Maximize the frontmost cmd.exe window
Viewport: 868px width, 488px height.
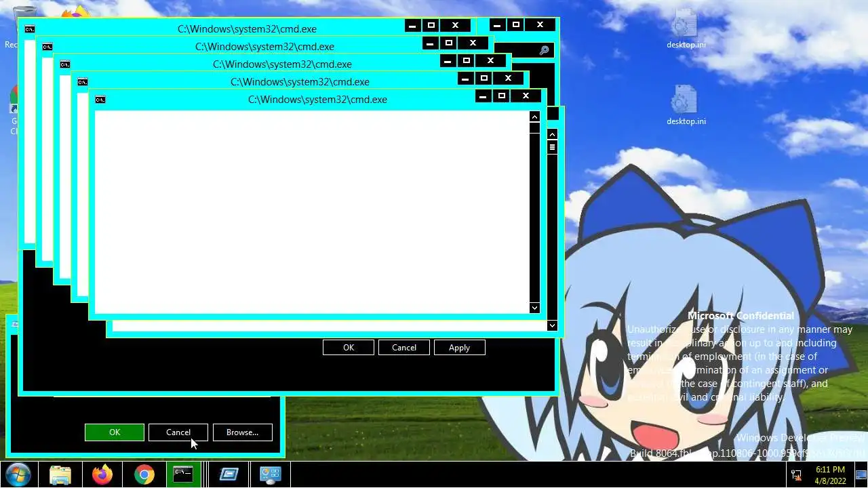pos(502,96)
